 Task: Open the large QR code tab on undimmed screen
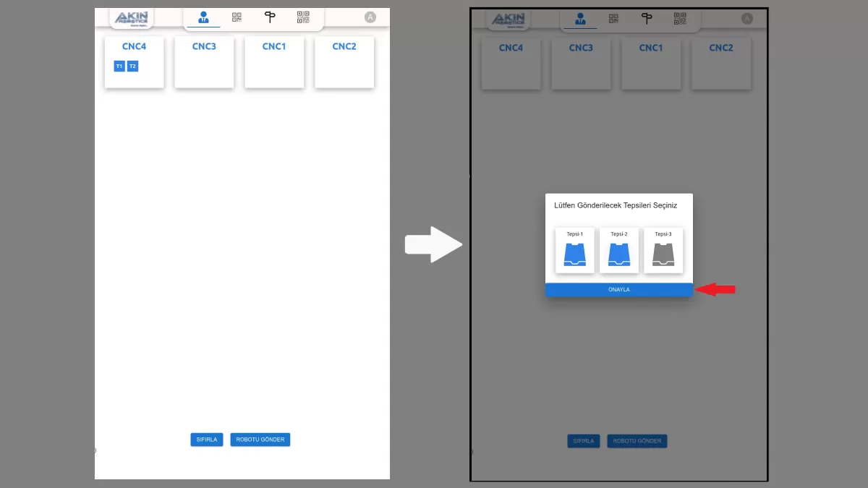(303, 17)
